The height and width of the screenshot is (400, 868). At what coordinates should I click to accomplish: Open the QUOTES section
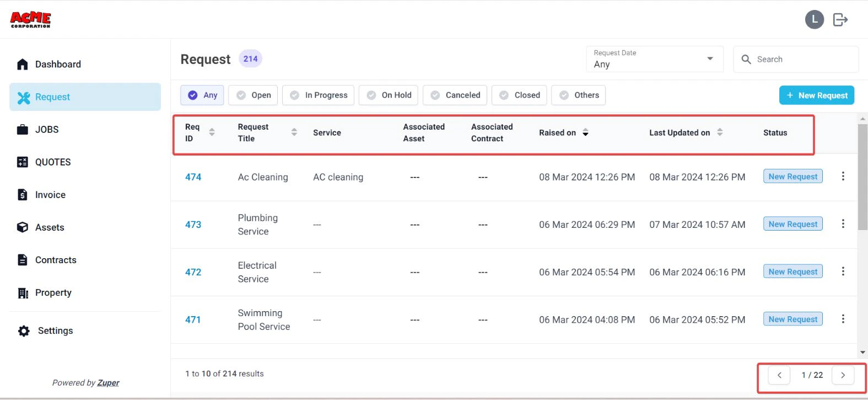[85, 162]
